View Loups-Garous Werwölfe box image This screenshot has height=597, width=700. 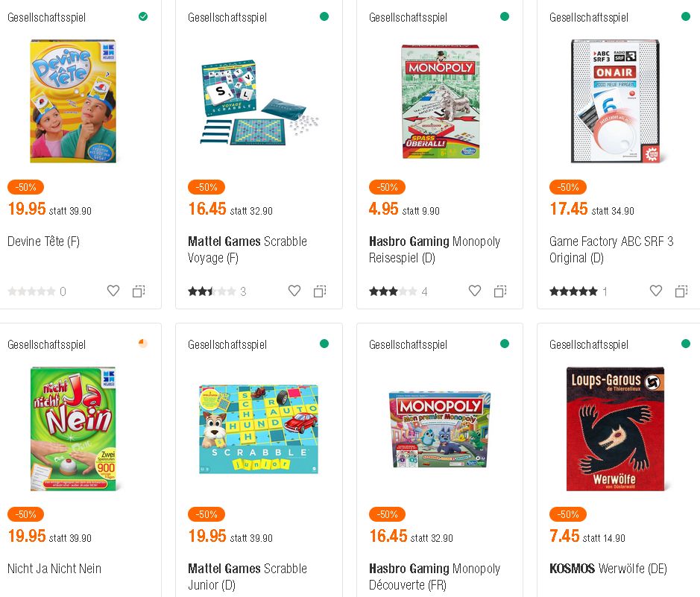pyautogui.click(x=615, y=429)
